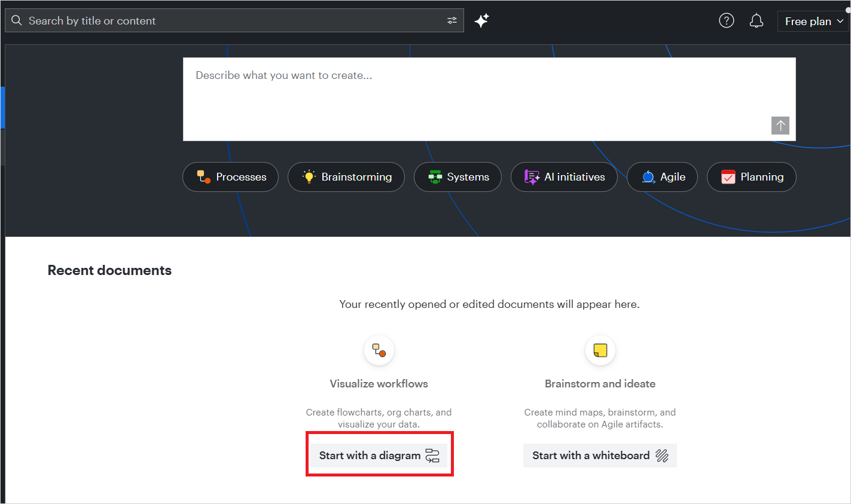The height and width of the screenshot is (504, 851).
Task: Click the Recent documents heading
Action: (x=109, y=270)
